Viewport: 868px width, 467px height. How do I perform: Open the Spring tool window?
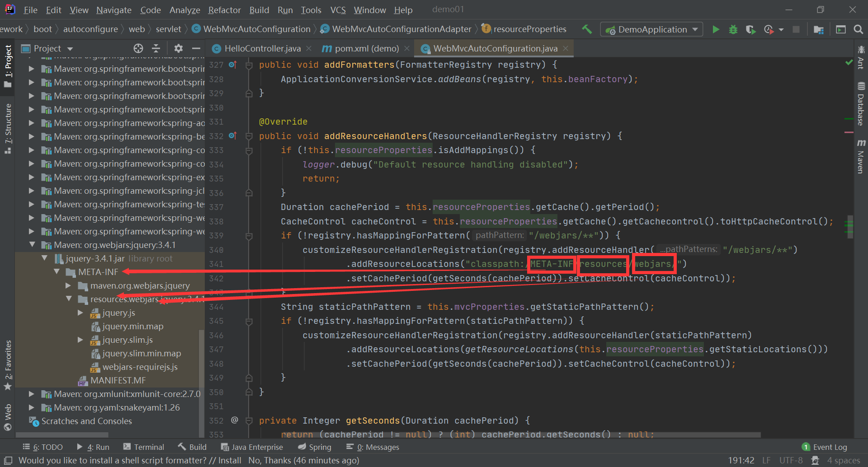[x=315, y=447]
